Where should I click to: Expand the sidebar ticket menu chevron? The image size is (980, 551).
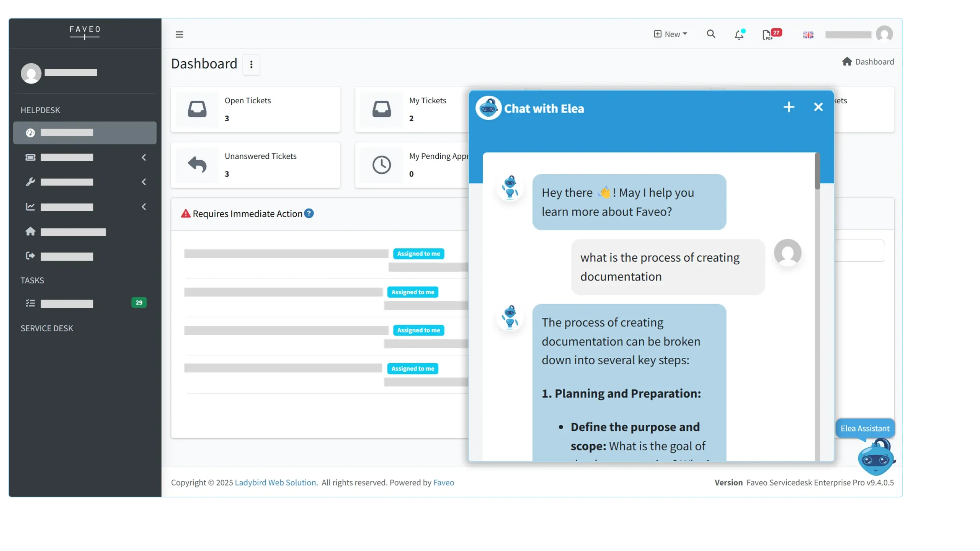click(x=144, y=157)
